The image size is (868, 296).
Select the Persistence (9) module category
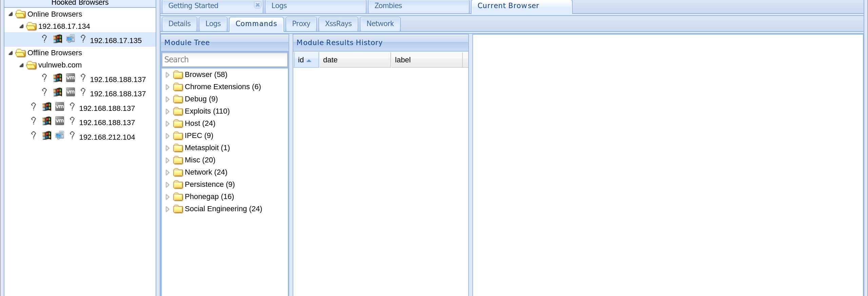pyautogui.click(x=210, y=184)
